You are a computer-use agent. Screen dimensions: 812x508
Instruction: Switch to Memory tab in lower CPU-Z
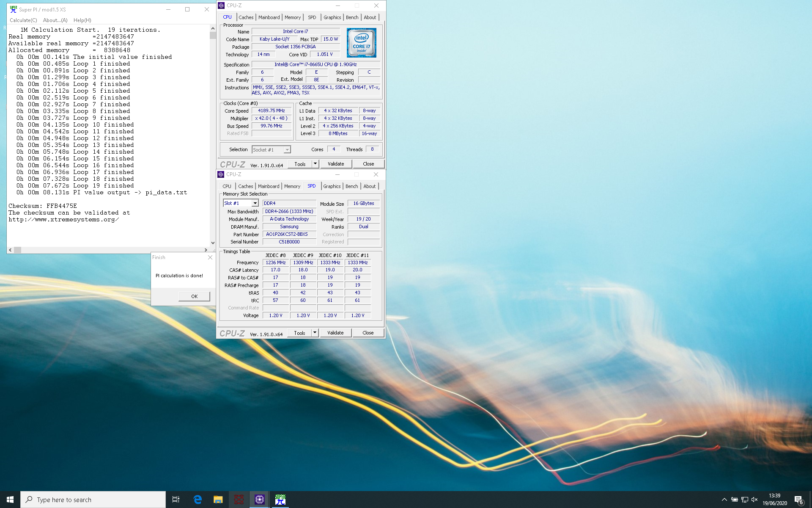292,186
